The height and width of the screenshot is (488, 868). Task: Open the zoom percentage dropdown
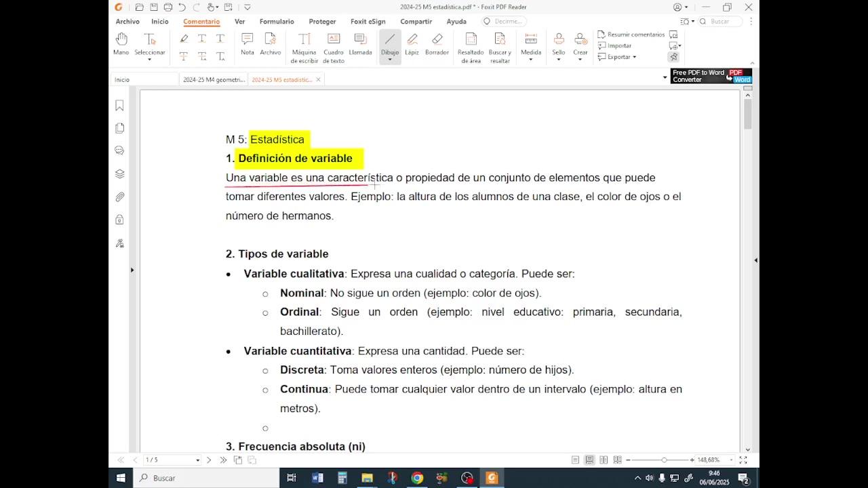point(732,460)
